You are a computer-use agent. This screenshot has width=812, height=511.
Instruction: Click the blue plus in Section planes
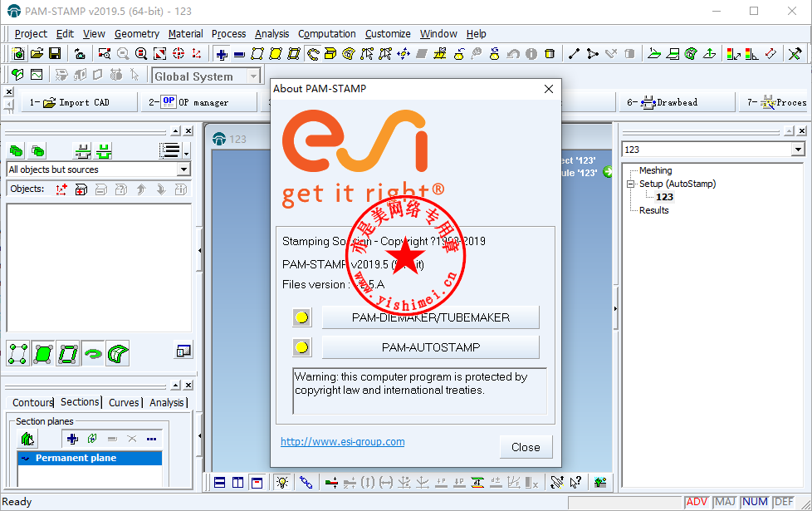72,439
